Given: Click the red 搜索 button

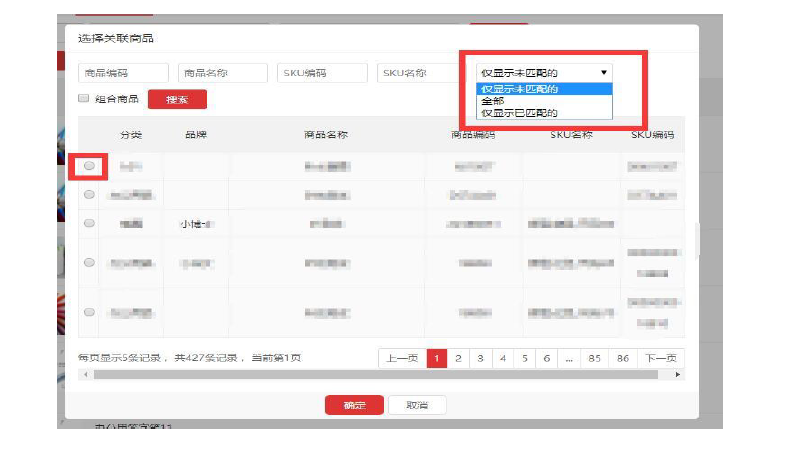Looking at the screenshot, I should coord(177,99).
